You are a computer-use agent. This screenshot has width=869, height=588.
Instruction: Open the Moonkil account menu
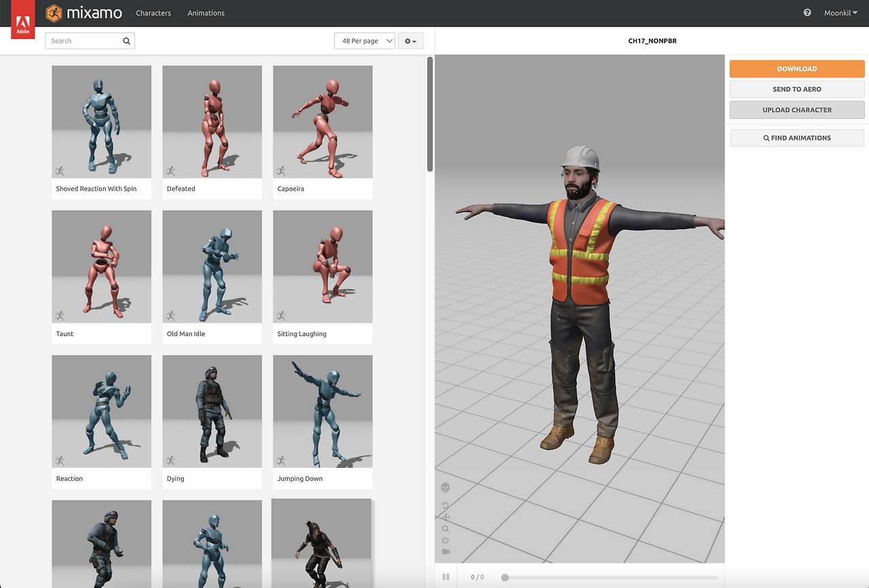click(840, 13)
